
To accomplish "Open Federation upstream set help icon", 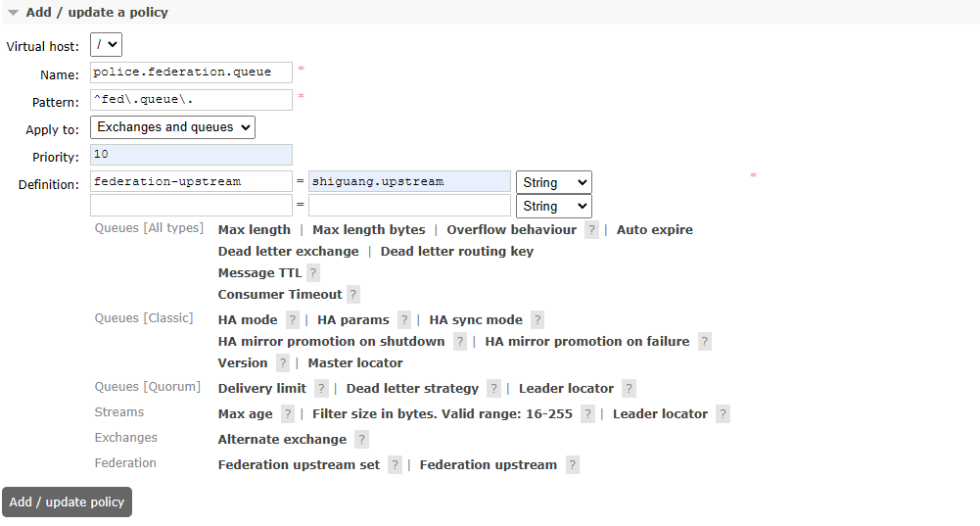I will [x=395, y=465].
